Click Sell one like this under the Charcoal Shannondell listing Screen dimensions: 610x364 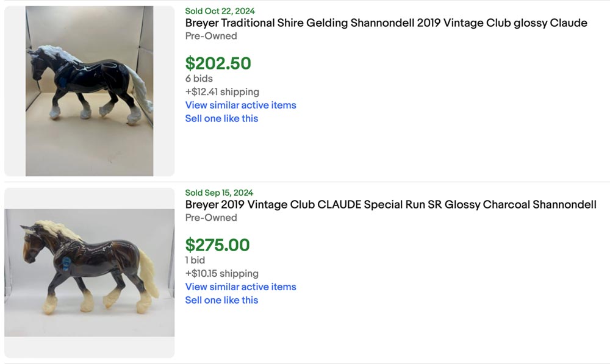pyautogui.click(x=221, y=300)
